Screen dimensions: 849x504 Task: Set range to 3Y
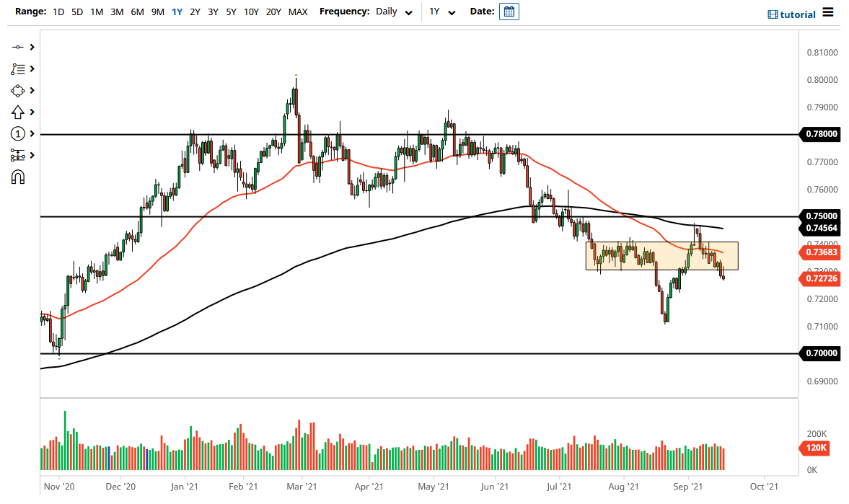click(x=213, y=12)
